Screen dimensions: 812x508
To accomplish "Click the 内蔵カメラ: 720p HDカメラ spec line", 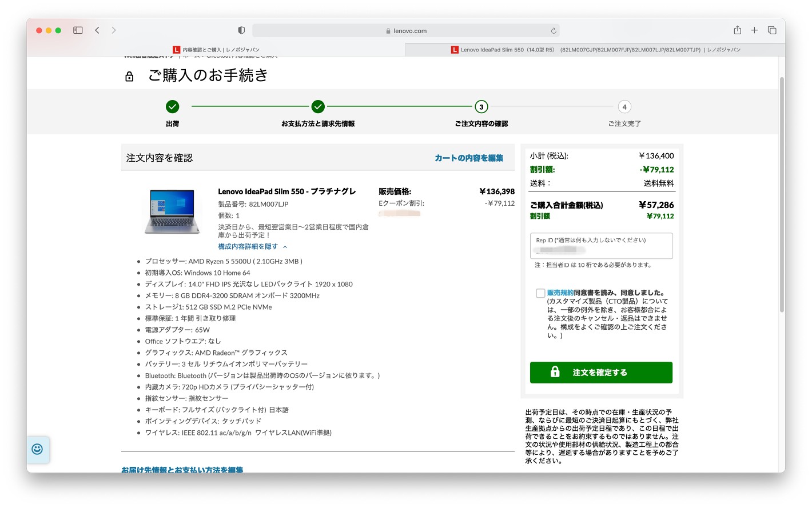I will pos(229,387).
